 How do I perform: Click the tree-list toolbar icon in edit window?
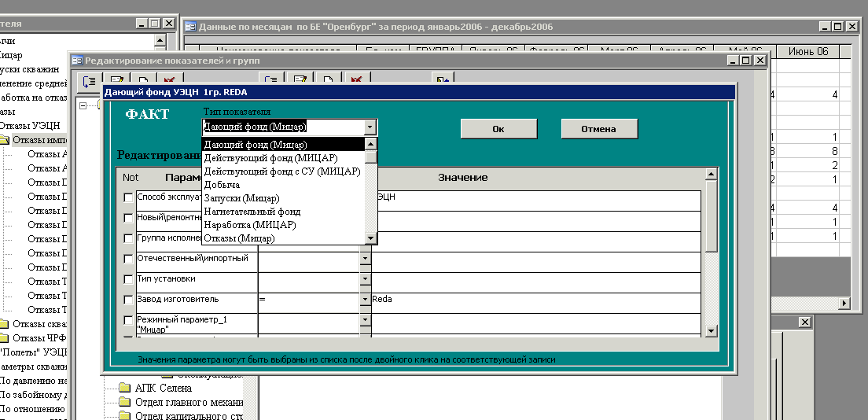[x=89, y=82]
